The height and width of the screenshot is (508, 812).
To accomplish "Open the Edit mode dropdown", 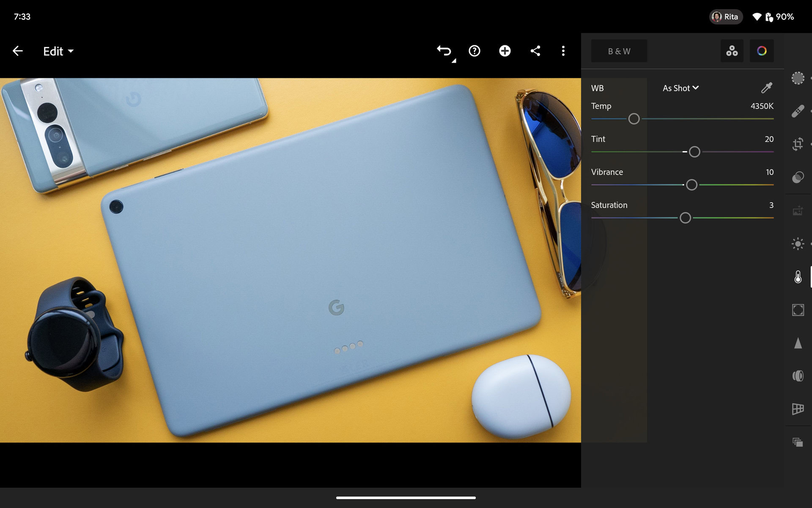I will click(x=58, y=51).
